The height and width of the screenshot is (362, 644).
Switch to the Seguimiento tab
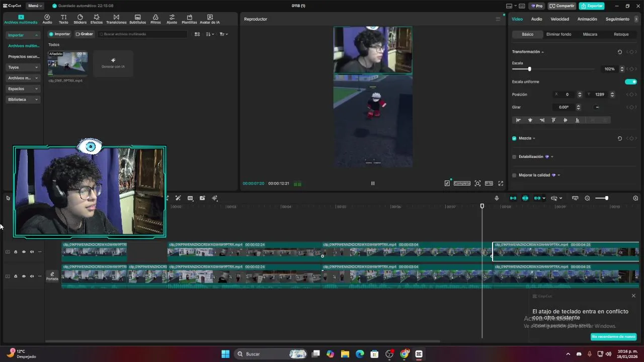617,19
